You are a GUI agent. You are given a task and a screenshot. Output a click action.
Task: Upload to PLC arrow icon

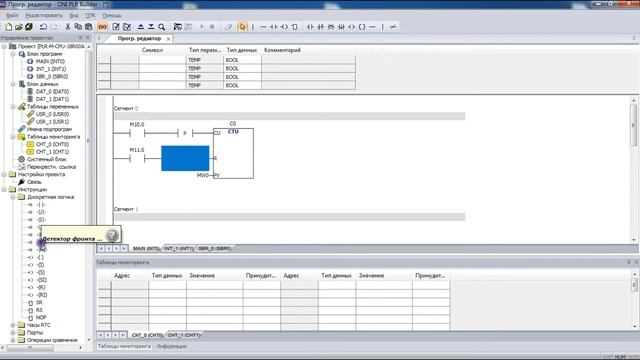tap(141, 27)
